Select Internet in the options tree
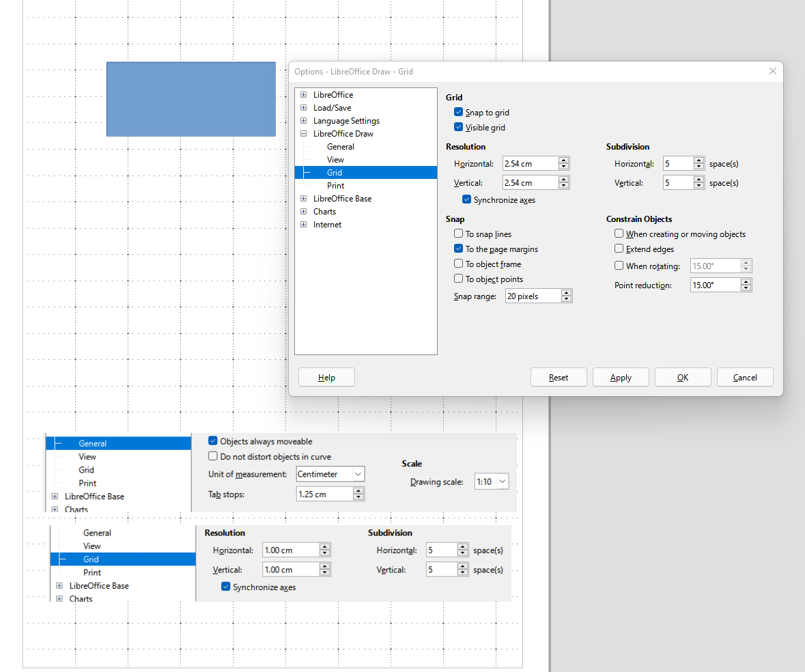This screenshot has height=672, width=805. click(x=328, y=225)
